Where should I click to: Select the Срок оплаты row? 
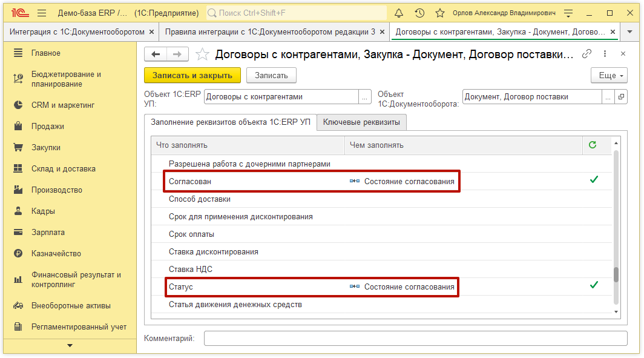[381, 234]
